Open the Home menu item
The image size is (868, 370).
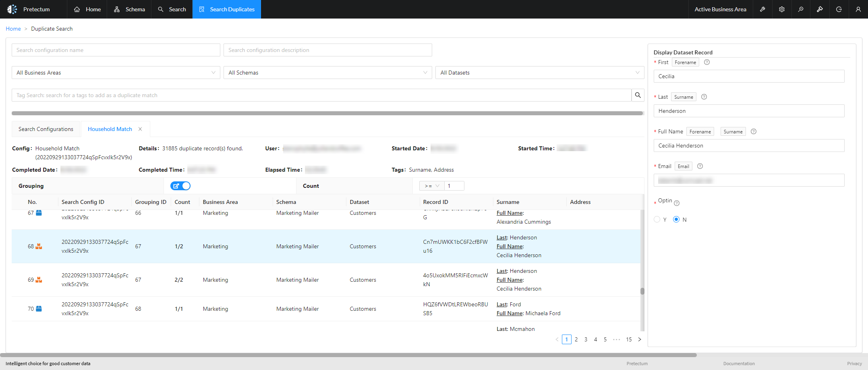tap(87, 9)
